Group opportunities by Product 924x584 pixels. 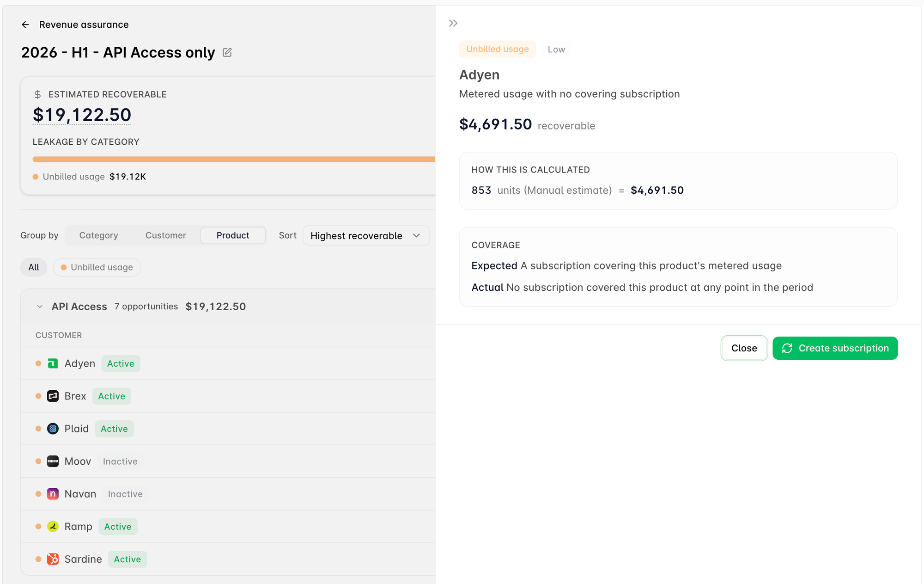[233, 235]
